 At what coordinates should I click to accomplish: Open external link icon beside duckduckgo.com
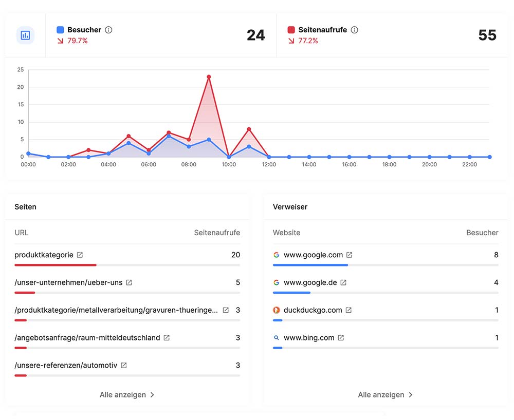[x=348, y=310]
